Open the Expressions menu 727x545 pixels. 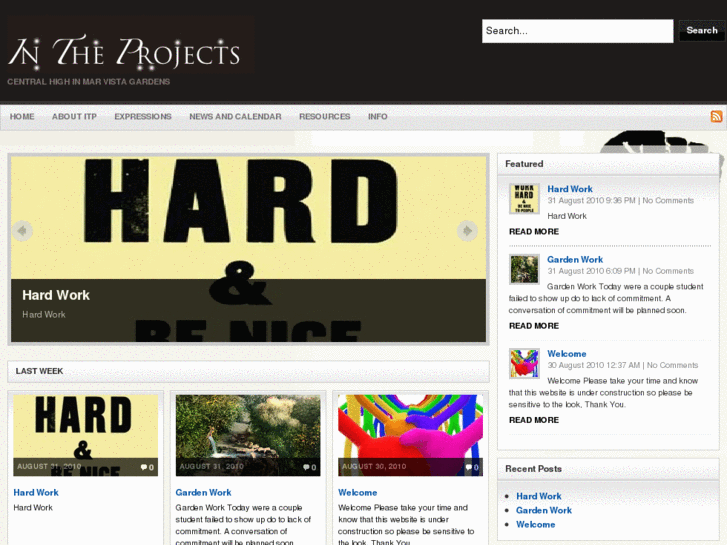[143, 116]
